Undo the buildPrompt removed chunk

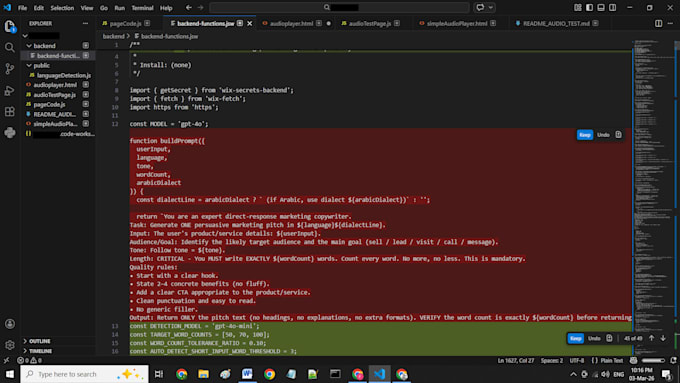point(603,135)
